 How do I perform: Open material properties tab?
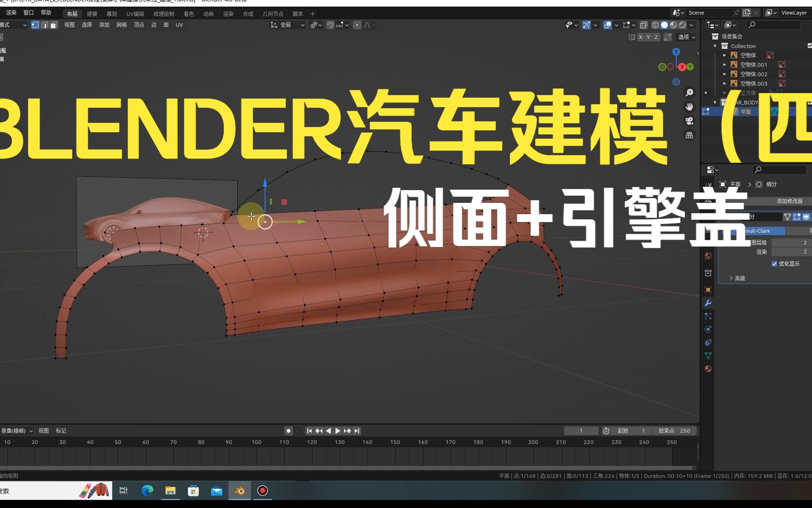click(x=708, y=369)
